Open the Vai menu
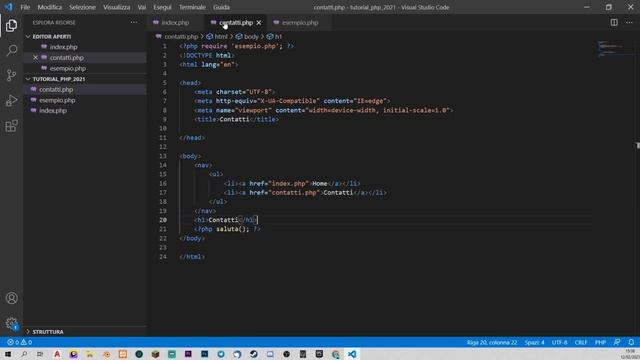 coord(142,7)
